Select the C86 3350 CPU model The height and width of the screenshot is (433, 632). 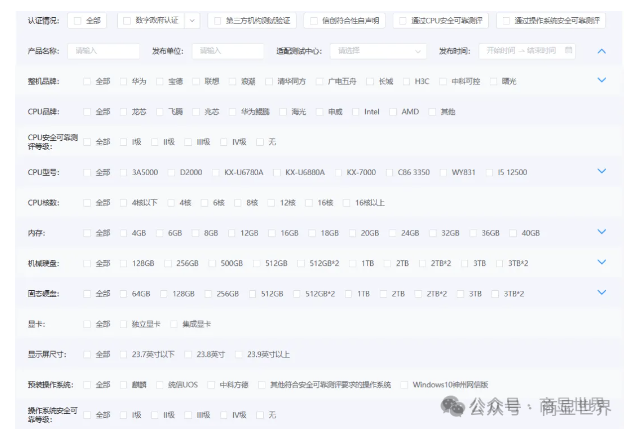point(389,173)
